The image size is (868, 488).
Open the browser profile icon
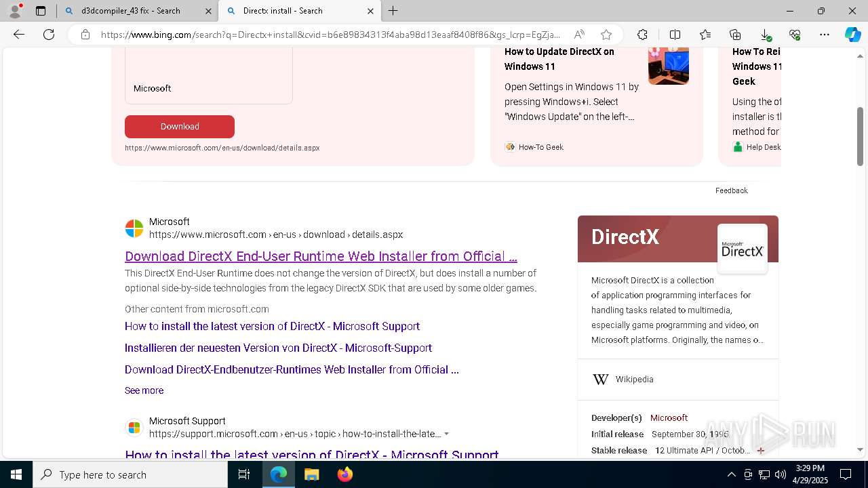pyautogui.click(x=15, y=11)
